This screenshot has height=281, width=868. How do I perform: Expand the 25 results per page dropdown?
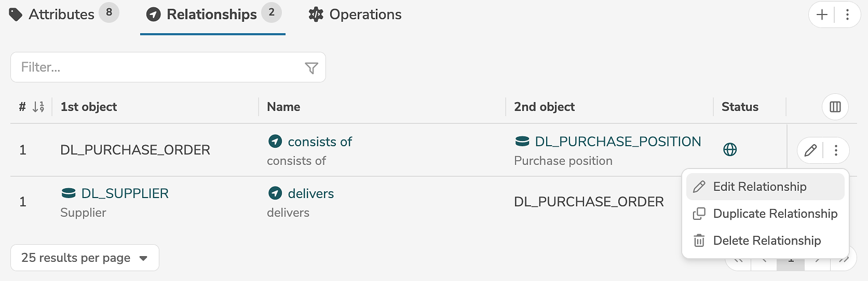point(85,258)
